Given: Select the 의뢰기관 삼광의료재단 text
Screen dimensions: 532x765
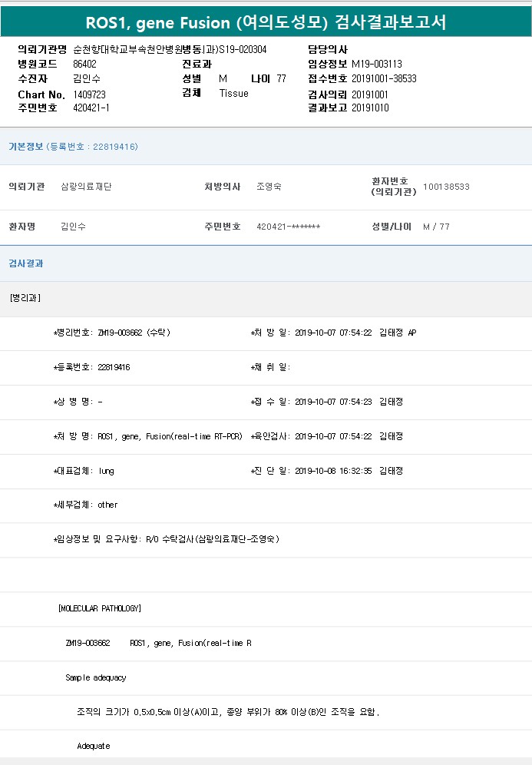Looking at the screenshot, I should (x=86, y=187).
